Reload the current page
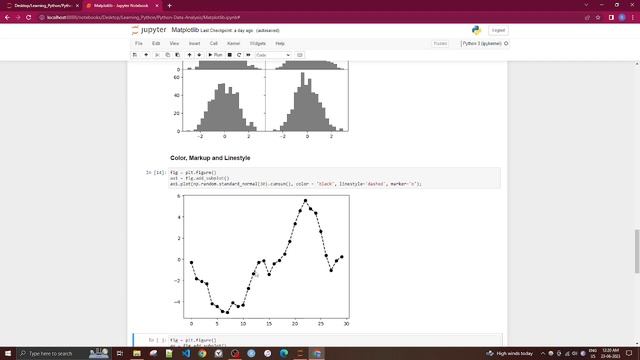This screenshot has width=640, height=360. (x=29, y=18)
